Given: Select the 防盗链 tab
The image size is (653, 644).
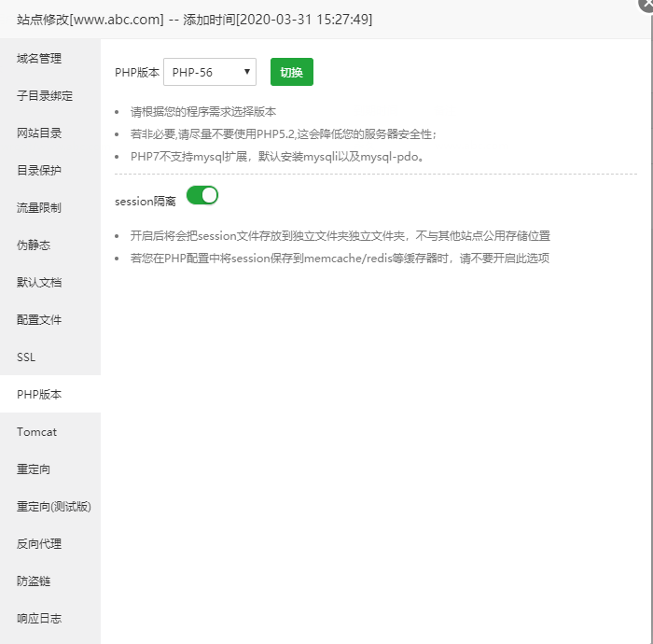Looking at the screenshot, I should (50, 581).
